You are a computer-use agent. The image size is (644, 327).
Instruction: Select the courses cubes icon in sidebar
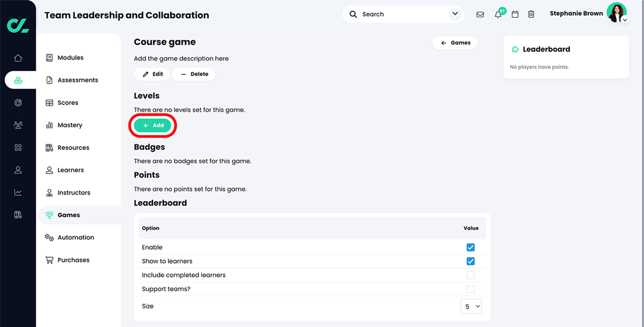pyautogui.click(x=18, y=80)
